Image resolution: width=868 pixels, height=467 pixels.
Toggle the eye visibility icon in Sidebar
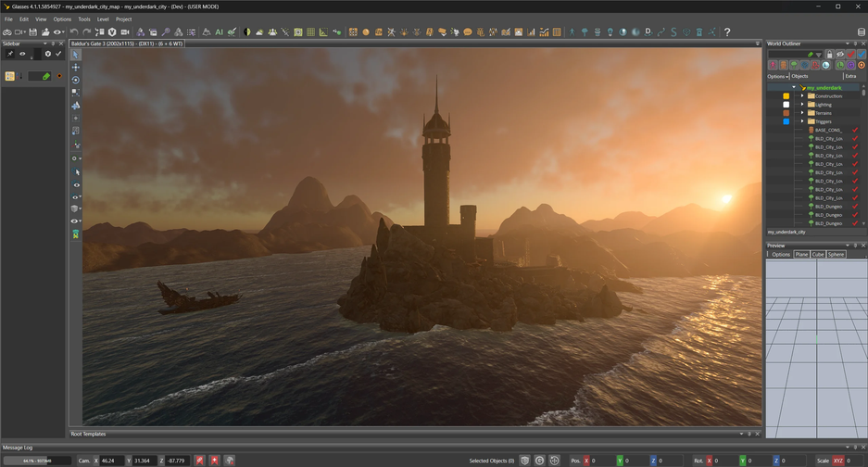point(22,54)
